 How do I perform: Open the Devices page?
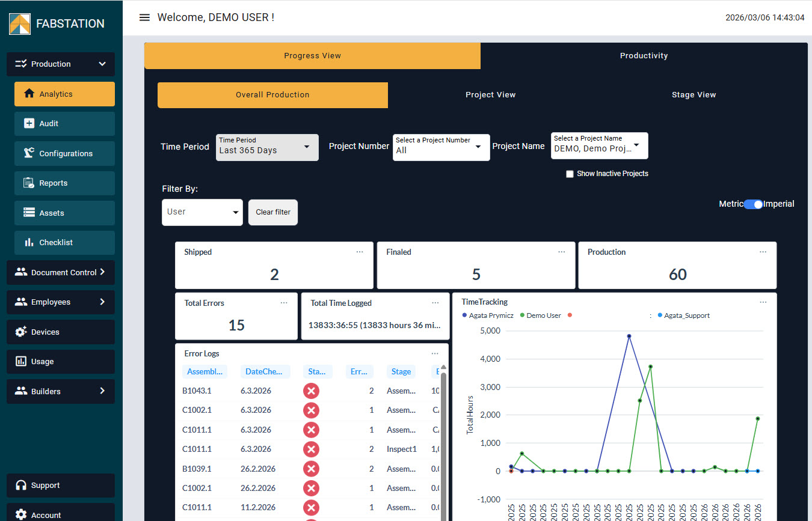pyautogui.click(x=60, y=332)
